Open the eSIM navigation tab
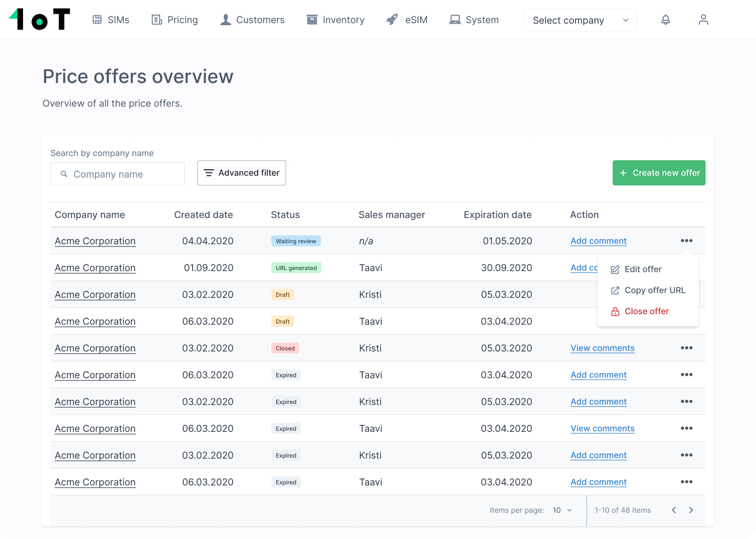This screenshot has height=539, width=756. pos(407,20)
